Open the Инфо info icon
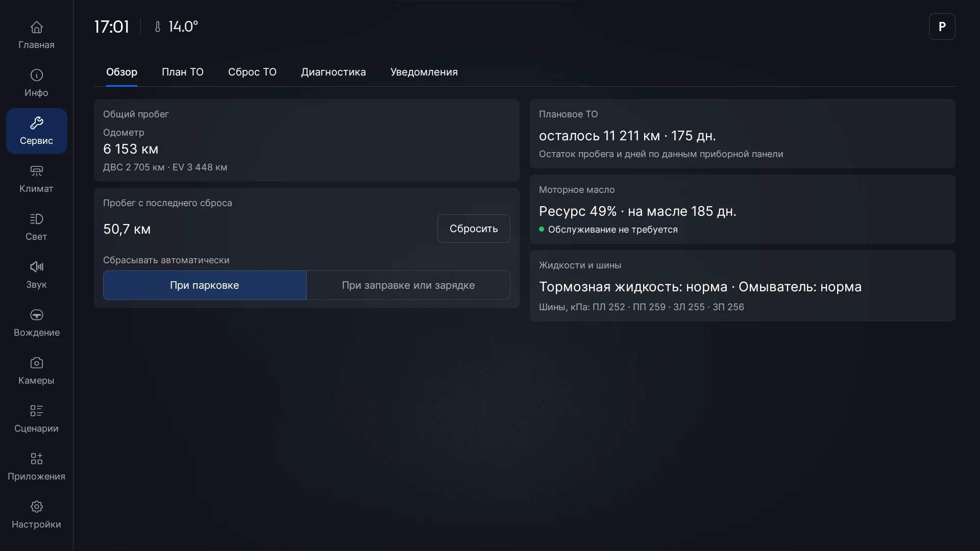 pyautogui.click(x=36, y=75)
